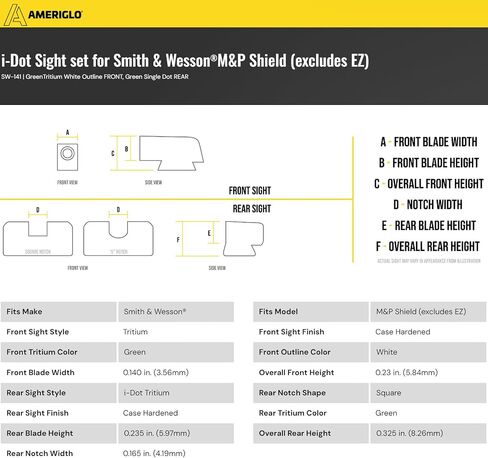The height and width of the screenshot is (458, 488).
Task: Select the front sight side view diagram
Action: (171, 153)
